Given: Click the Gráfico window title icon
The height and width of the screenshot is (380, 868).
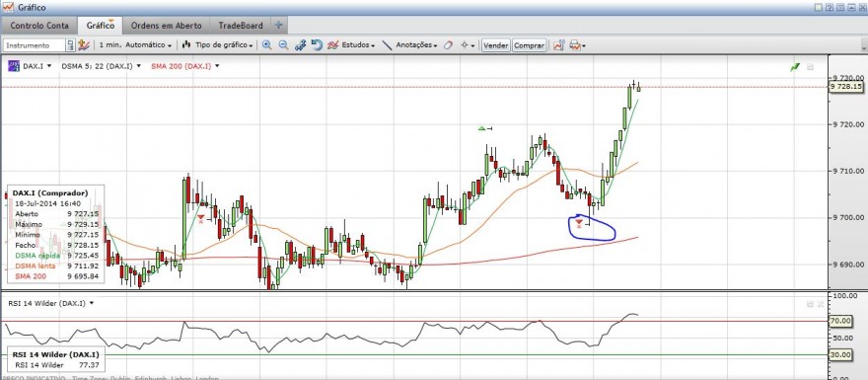Looking at the screenshot, I should pos(8,7).
